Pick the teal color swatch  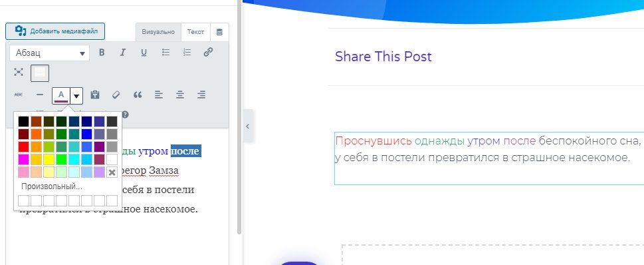[x=74, y=134]
